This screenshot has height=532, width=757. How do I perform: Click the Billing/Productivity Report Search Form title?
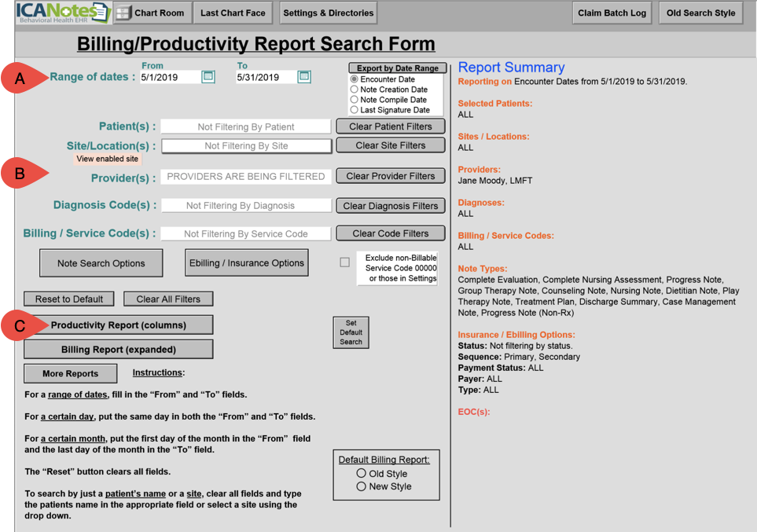pos(256,44)
